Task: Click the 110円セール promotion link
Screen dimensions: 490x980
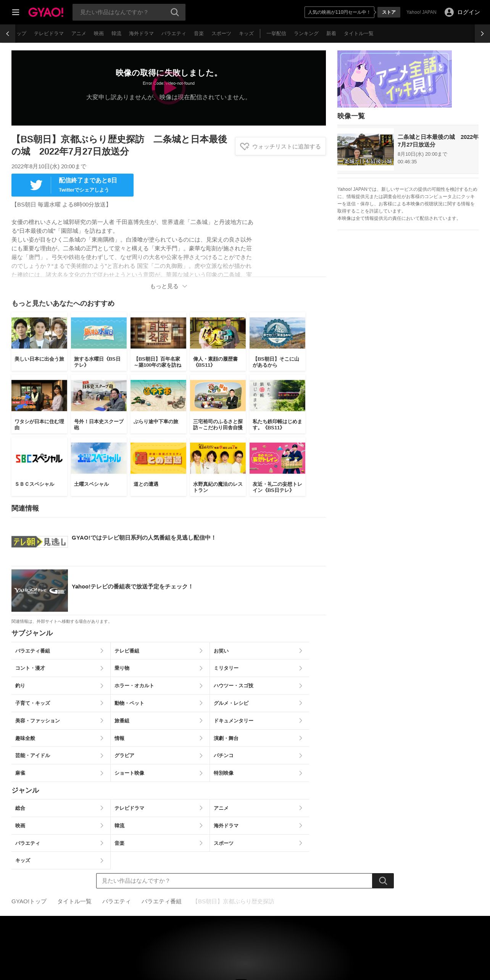Action: (x=339, y=12)
